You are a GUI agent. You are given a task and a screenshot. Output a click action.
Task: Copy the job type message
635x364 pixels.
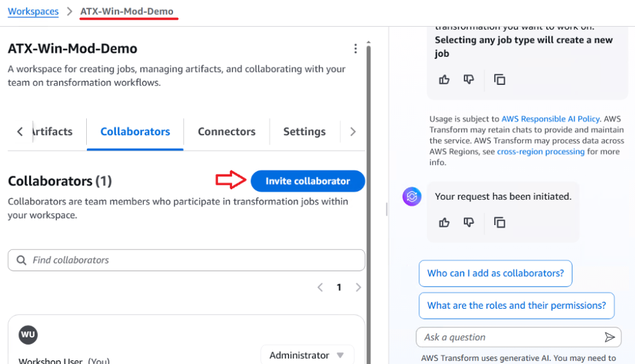click(x=499, y=79)
